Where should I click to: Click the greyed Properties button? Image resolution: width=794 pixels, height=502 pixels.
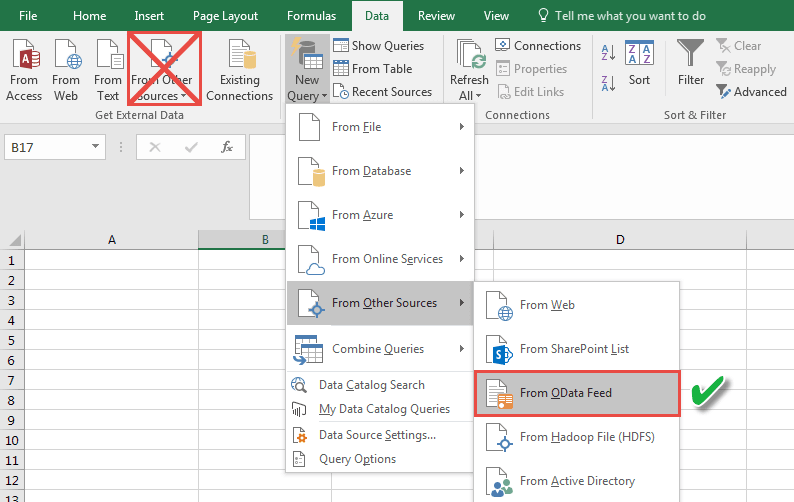531,68
